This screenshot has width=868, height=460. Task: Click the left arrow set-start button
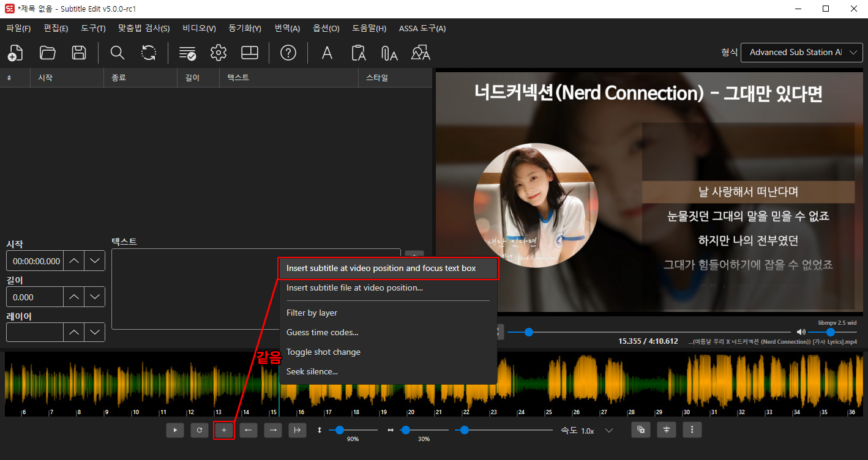click(x=249, y=431)
